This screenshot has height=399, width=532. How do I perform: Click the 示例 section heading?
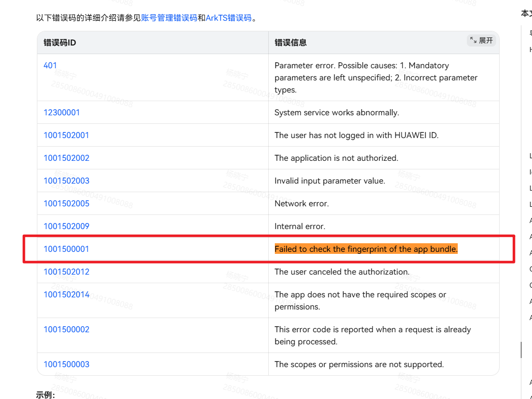(45, 394)
